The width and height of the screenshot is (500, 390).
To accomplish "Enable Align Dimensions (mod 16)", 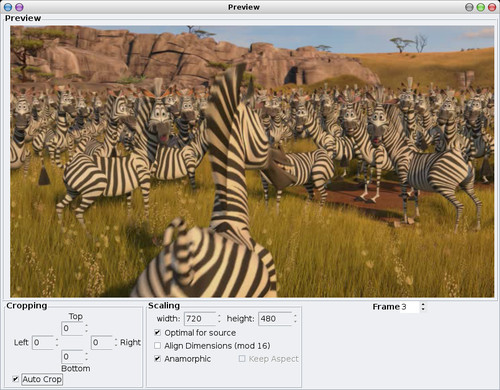I will [158, 346].
